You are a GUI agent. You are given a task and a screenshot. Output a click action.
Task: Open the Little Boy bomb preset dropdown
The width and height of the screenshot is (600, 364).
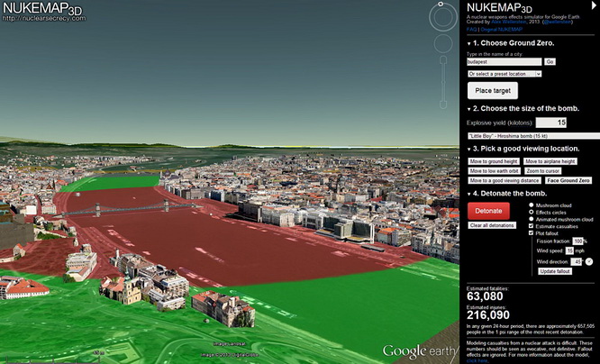tap(534, 135)
